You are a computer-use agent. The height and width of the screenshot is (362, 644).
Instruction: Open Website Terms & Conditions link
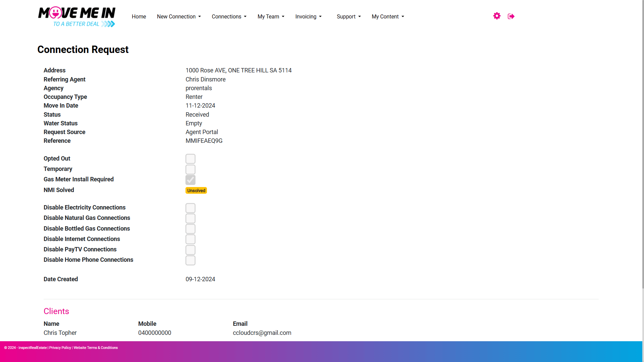tap(96, 348)
